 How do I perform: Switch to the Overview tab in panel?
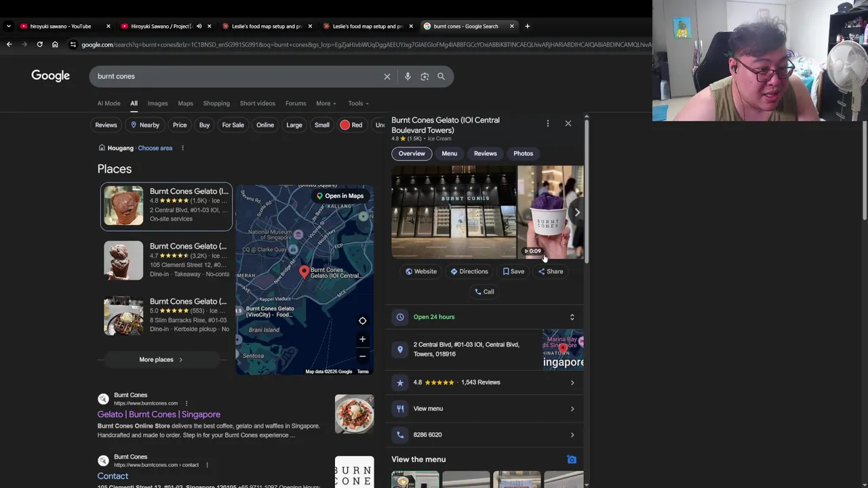coord(412,153)
